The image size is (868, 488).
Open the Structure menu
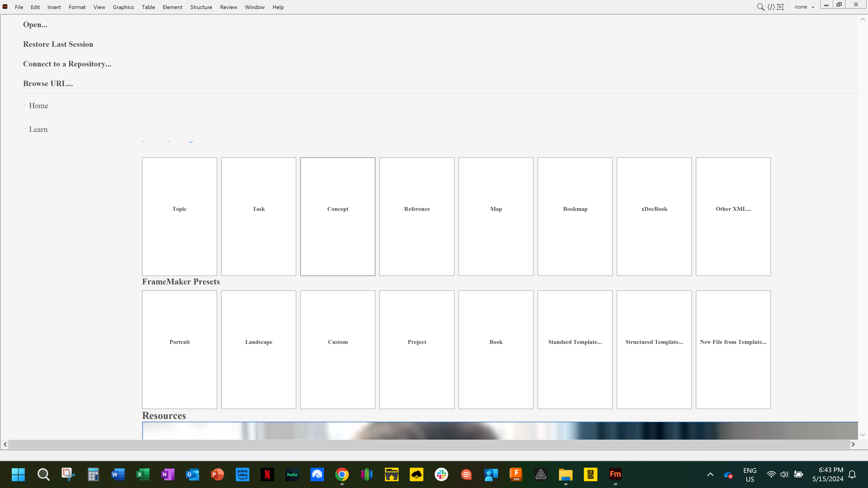(x=201, y=7)
